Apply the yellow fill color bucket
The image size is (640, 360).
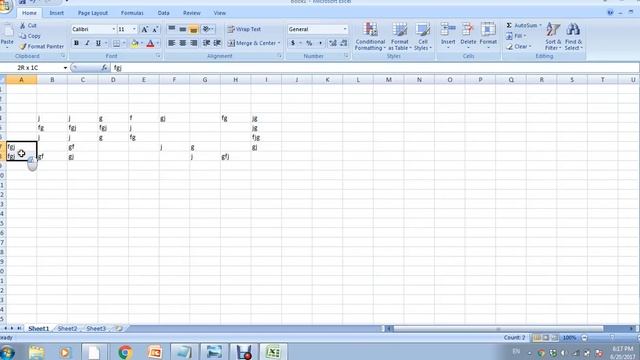(135, 43)
